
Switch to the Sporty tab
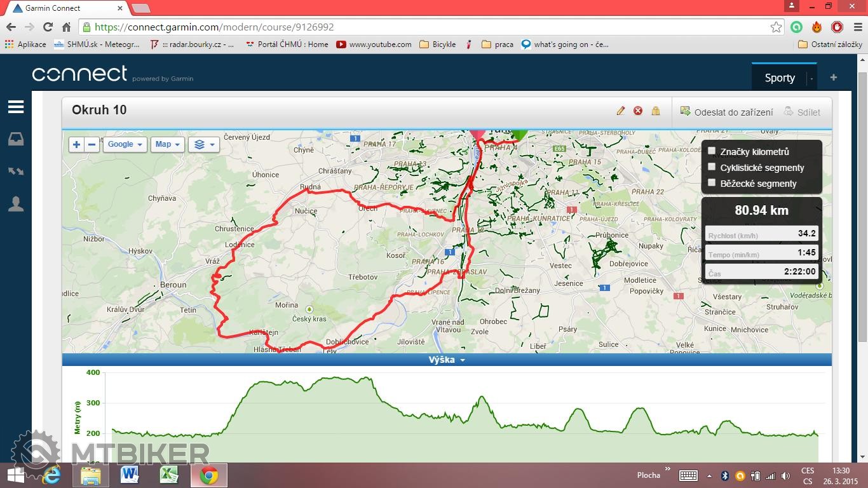tap(779, 78)
